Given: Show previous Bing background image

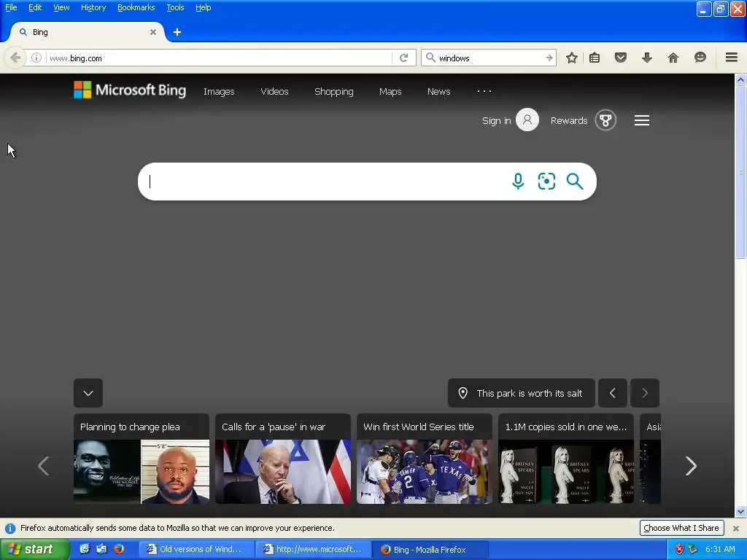Looking at the screenshot, I should coord(612,393).
